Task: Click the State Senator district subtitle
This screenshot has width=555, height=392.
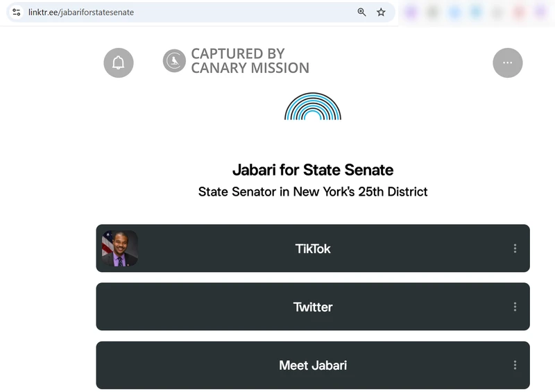Action: tap(313, 191)
